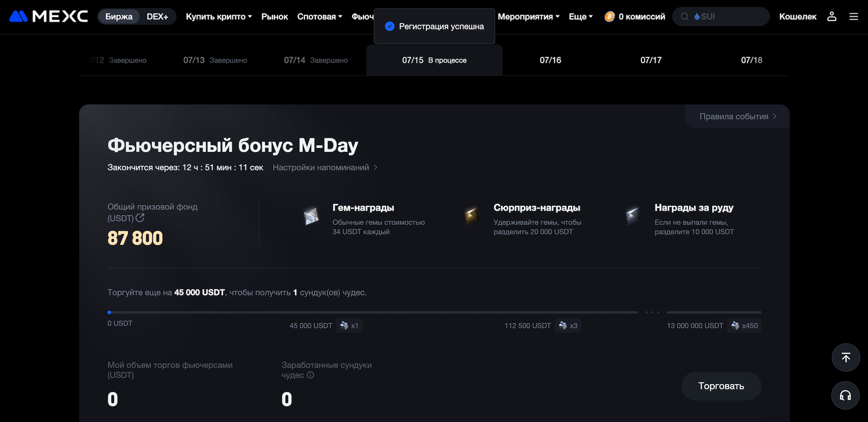Click the Сюрприз-награды gold gem icon
The width and height of the screenshot is (868, 422).
(472, 215)
